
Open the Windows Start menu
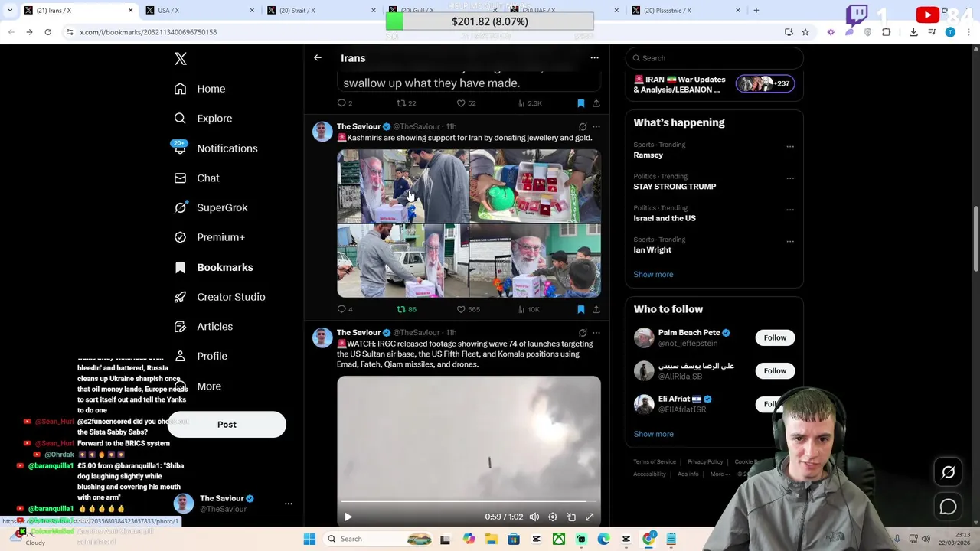point(309,540)
